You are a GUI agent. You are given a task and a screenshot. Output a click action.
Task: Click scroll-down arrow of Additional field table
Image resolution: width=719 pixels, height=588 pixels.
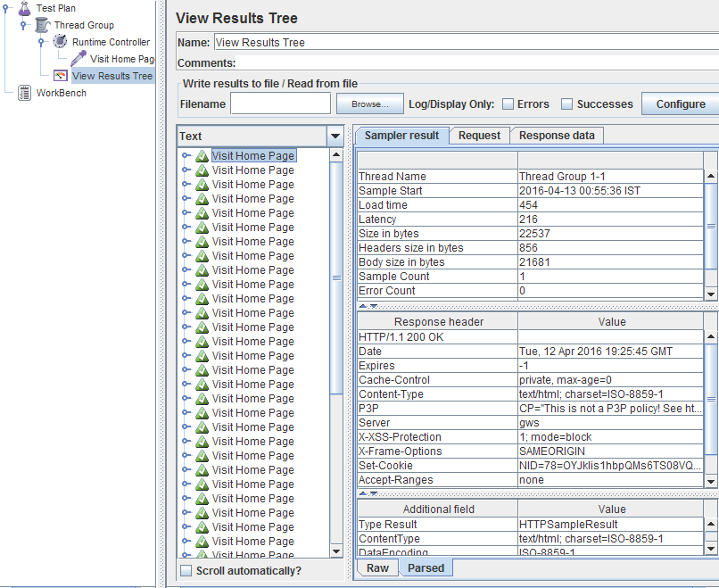pos(711,548)
